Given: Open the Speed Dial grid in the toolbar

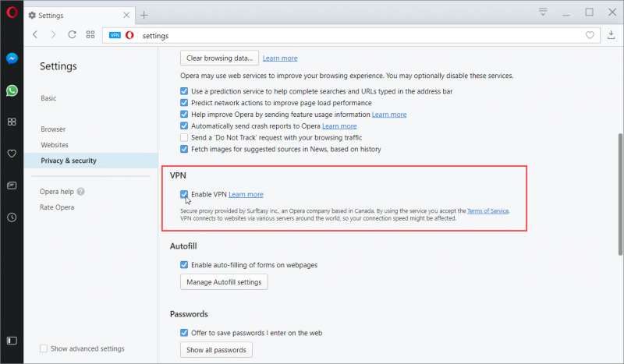Looking at the screenshot, I should (90, 34).
